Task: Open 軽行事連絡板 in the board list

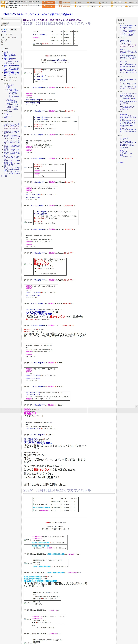Action: [10, 85]
